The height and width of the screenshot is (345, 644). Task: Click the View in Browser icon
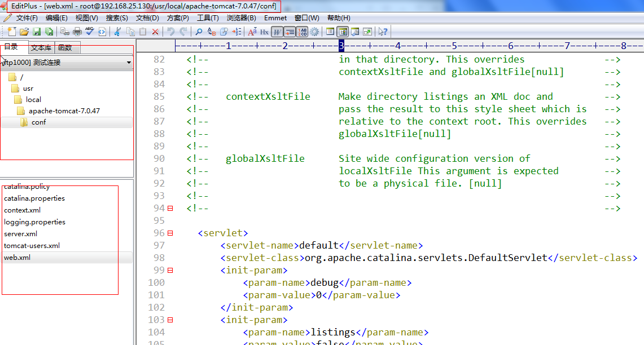pos(102,32)
